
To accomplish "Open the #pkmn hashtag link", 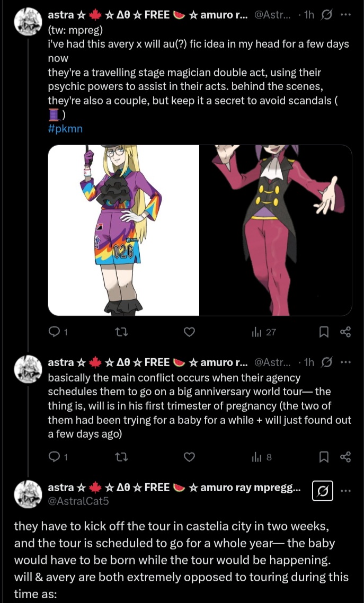I will [65, 129].
